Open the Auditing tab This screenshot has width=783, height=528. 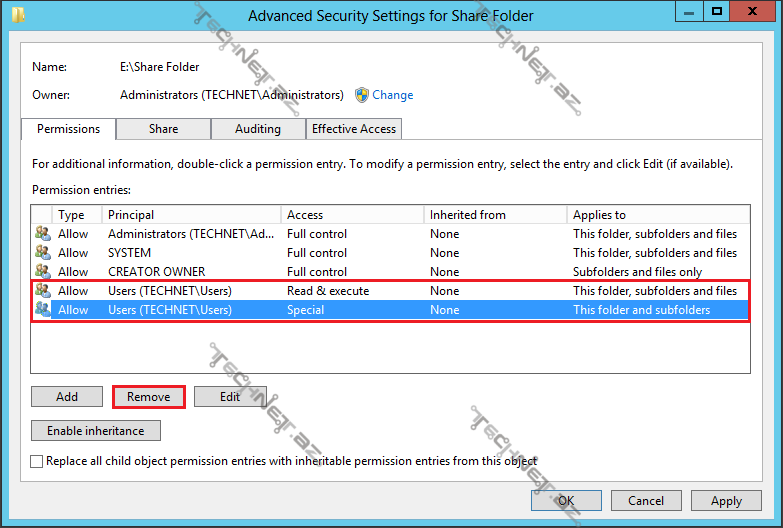[x=257, y=129]
